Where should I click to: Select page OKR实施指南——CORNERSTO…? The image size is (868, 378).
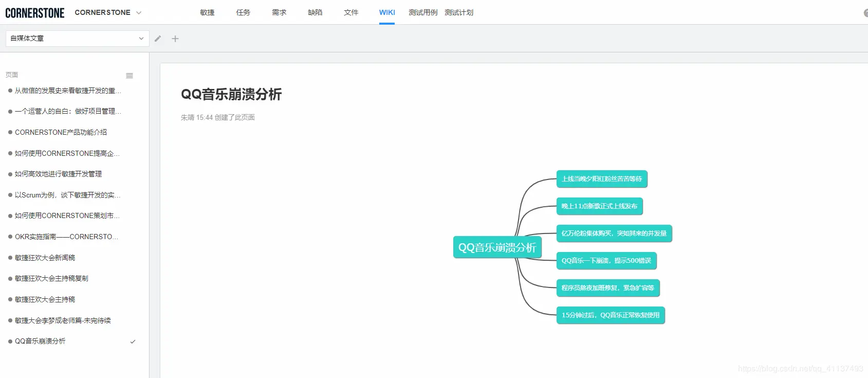point(66,237)
